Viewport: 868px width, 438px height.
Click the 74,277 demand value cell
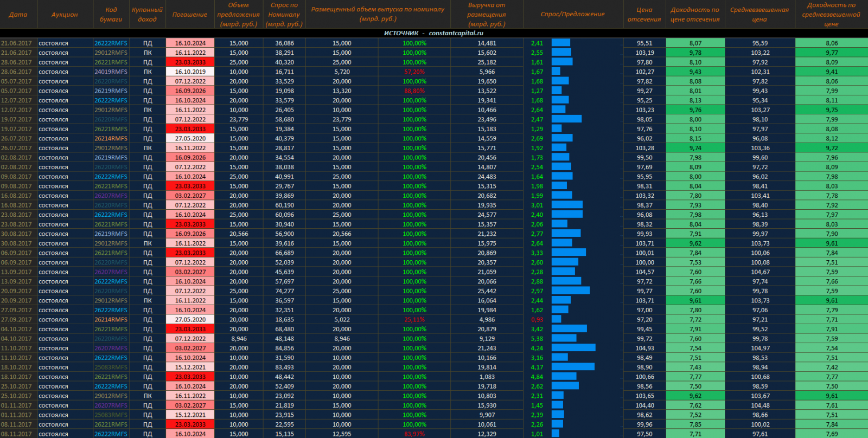(284, 291)
